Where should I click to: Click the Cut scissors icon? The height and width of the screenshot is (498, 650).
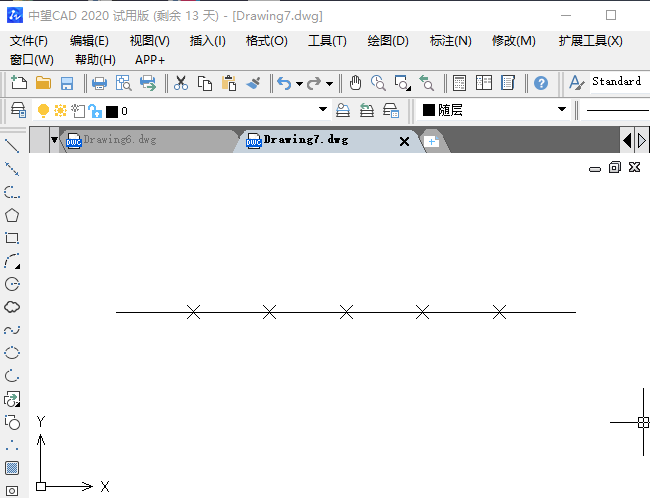181,83
